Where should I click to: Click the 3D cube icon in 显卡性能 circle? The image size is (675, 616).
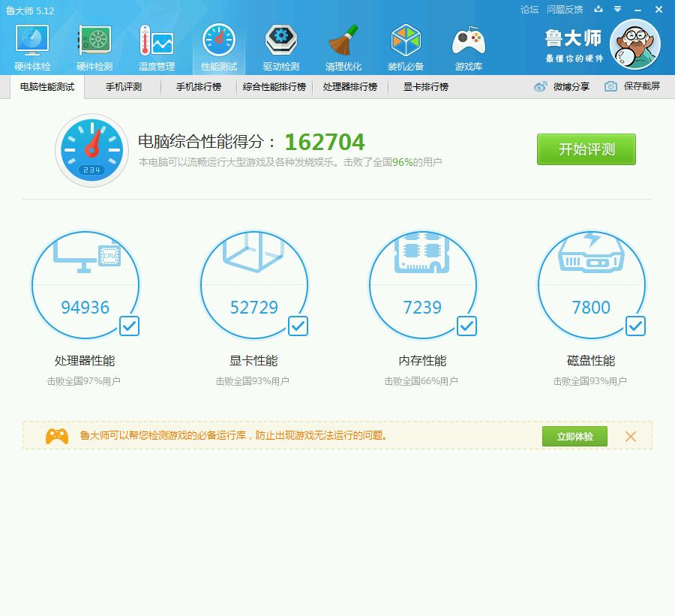pos(254,252)
